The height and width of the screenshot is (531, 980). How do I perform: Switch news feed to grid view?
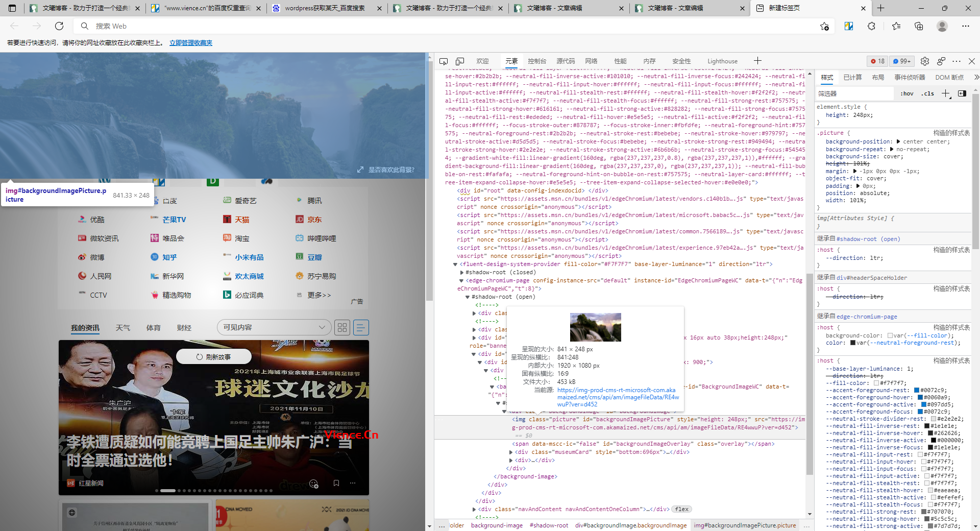click(342, 328)
